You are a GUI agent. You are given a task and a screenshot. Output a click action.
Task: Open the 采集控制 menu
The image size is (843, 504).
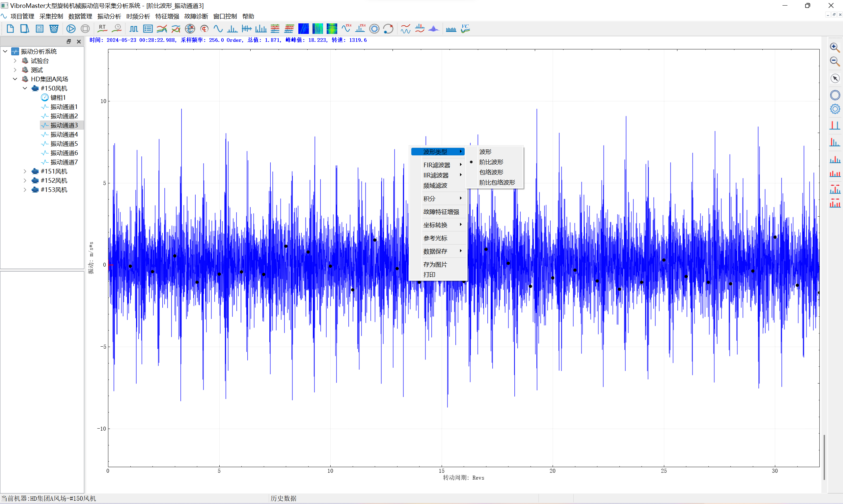[x=51, y=16]
